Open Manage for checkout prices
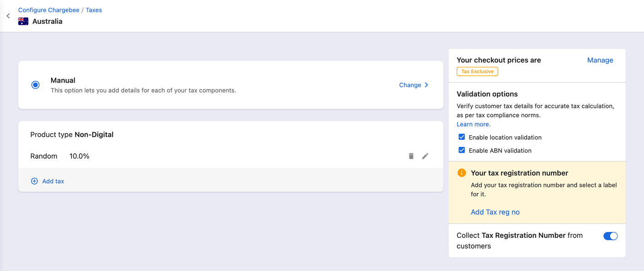 pyautogui.click(x=600, y=60)
